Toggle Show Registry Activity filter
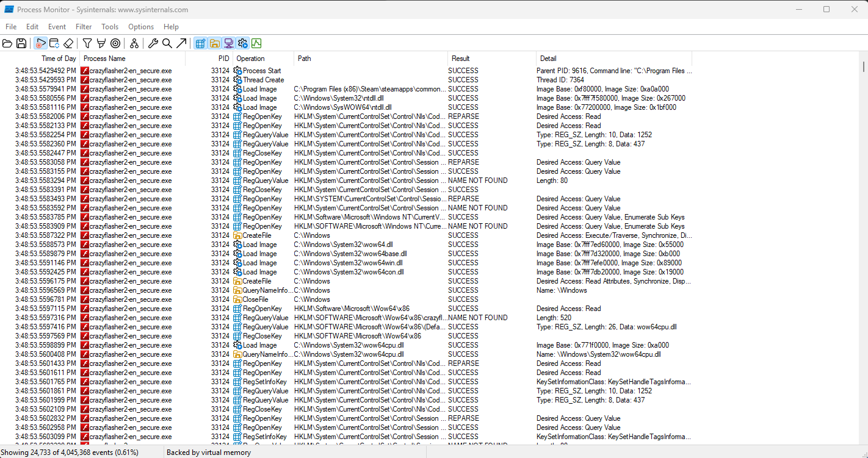Image resolution: width=868 pixels, height=458 pixels. coord(200,43)
